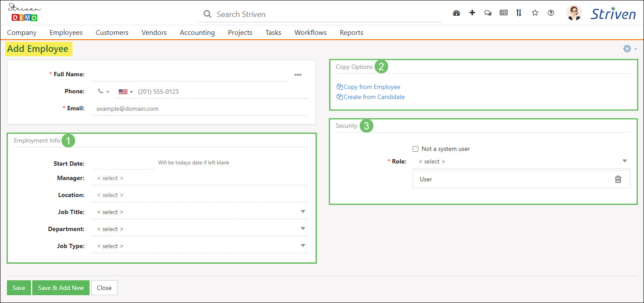Click the up-down arrows icon
The image size is (644, 303).
click(519, 13)
